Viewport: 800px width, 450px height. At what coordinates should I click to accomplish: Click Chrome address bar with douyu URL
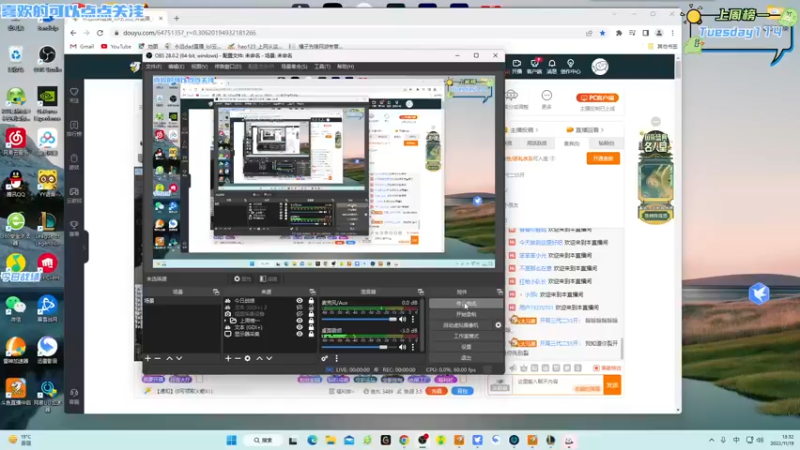tap(347, 33)
